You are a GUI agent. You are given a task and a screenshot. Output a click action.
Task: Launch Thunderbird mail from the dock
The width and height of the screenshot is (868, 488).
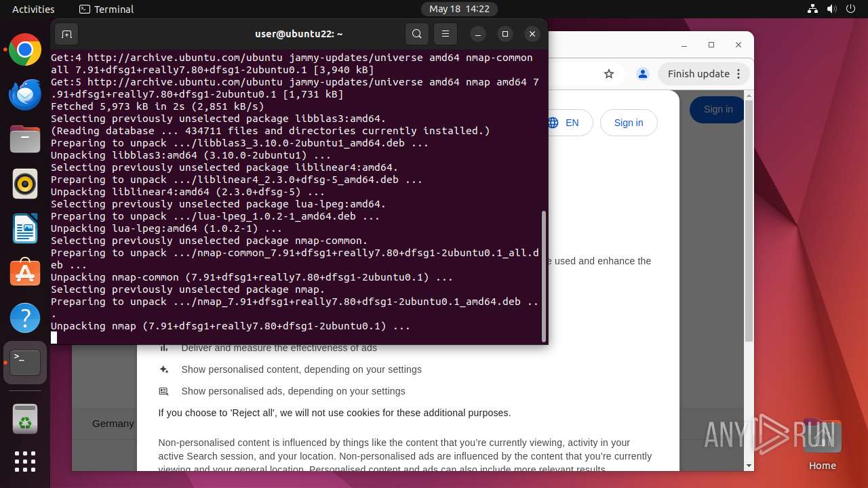(25, 95)
